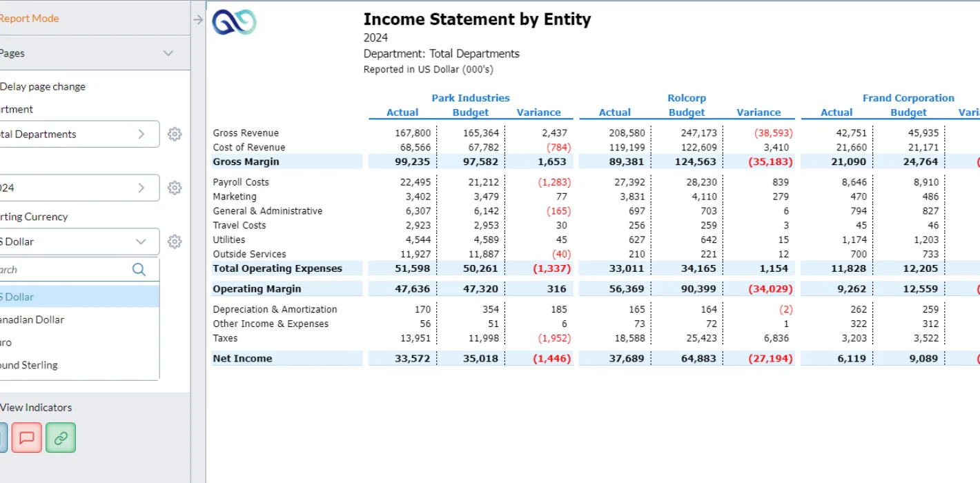This screenshot has width=980, height=483.
Task: Click the magnifier icon in currency search
Action: pos(139,269)
